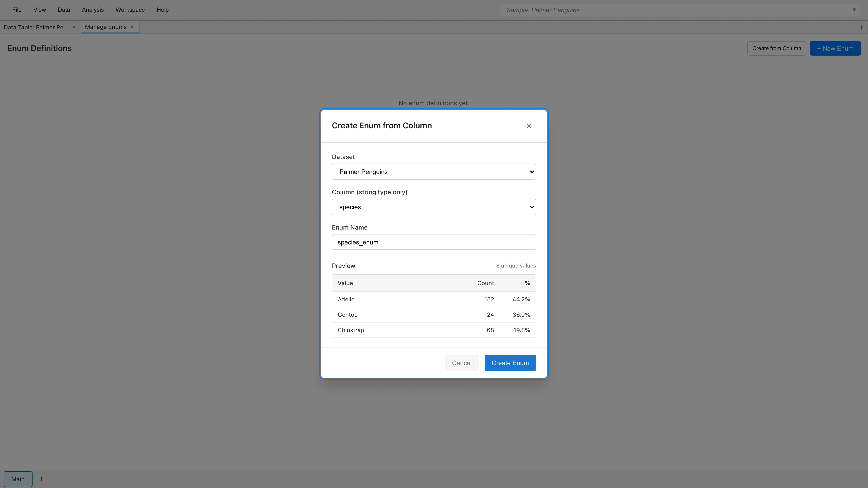This screenshot has height=488, width=868.
Task: Open the Dataset dropdown
Action: point(434,172)
